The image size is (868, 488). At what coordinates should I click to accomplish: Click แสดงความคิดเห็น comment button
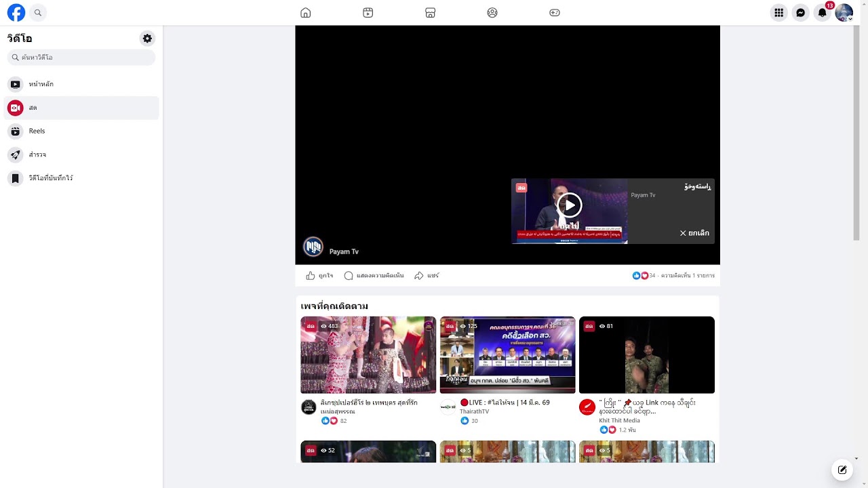pos(374,276)
